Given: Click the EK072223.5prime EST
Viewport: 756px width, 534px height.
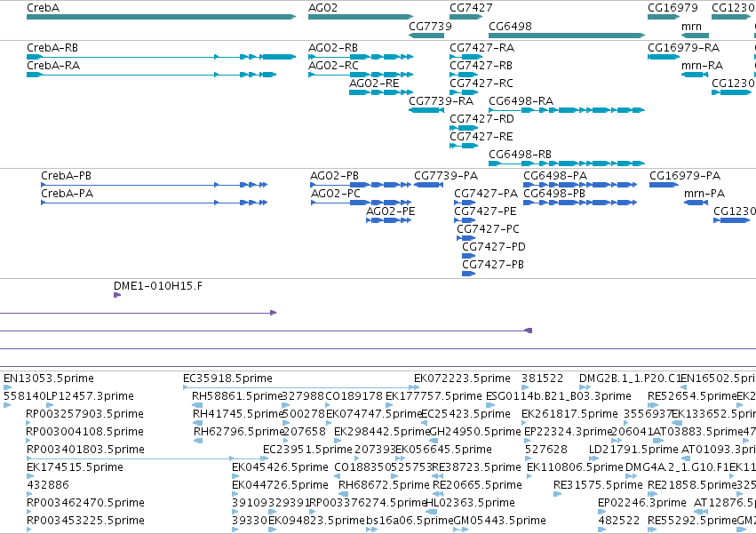Looking at the screenshot, I should [x=418, y=387].
